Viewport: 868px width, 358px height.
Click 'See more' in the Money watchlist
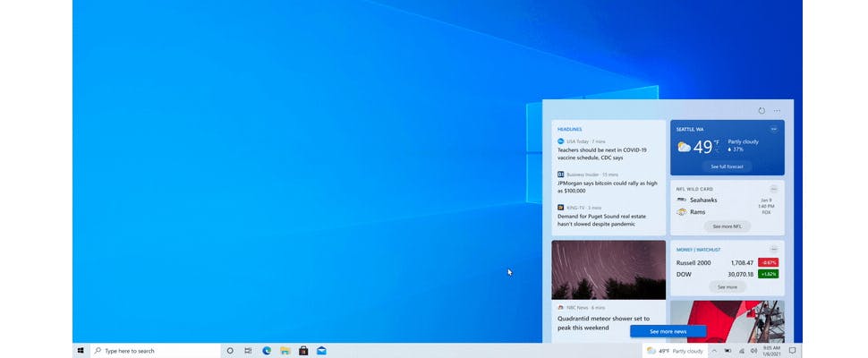728,287
